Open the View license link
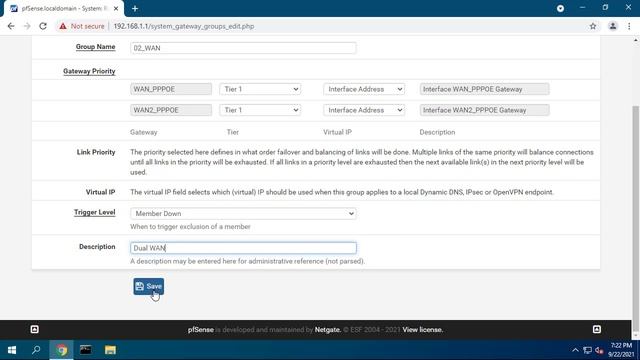This screenshot has width=640, height=360. click(422, 330)
